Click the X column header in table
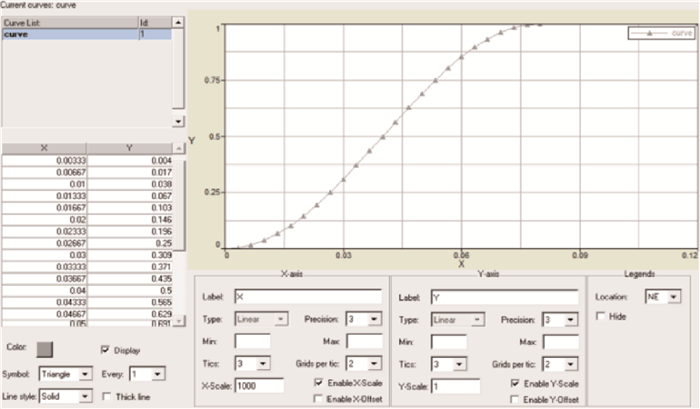The image size is (700, 409). [x=44, y=148]
